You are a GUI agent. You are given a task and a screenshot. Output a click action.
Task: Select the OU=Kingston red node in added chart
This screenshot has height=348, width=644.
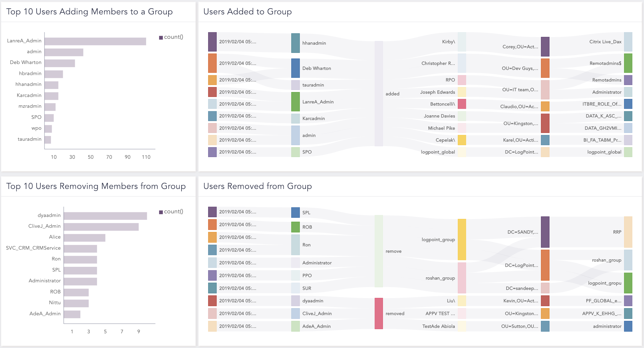tap(545, 123)
